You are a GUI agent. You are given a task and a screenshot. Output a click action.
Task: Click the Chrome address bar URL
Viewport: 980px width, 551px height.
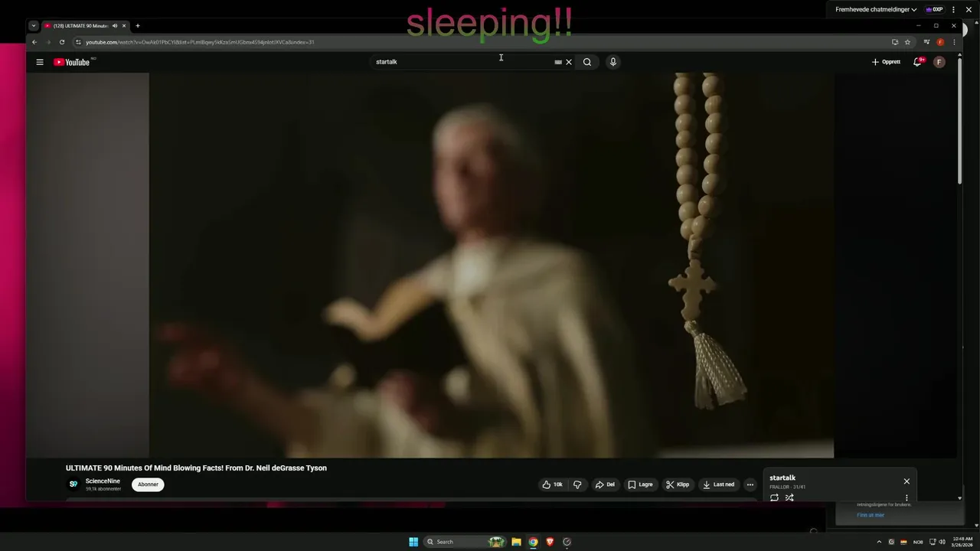pyautogui.click(x=200, y=42)
